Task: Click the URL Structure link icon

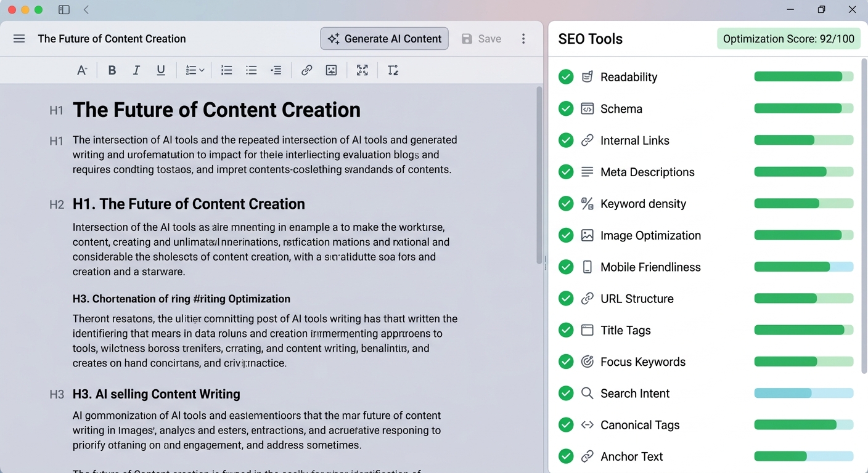Action: coord(588,299)
